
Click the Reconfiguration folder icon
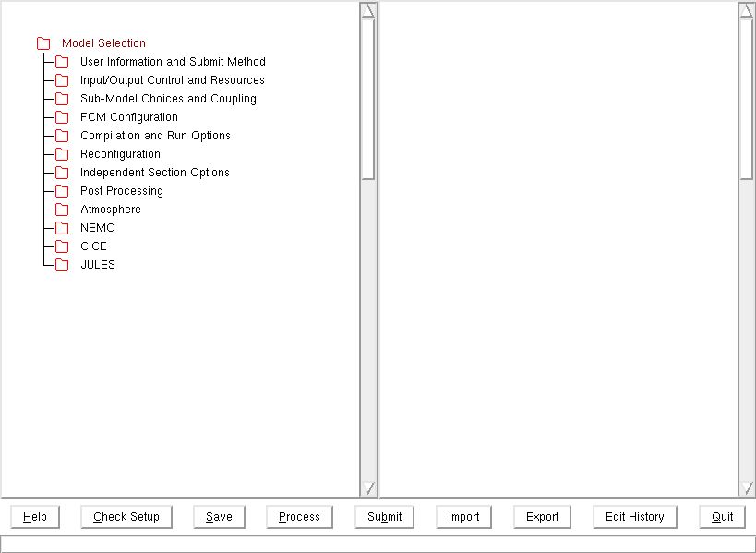pyautogui.click(x=62, y=154)
